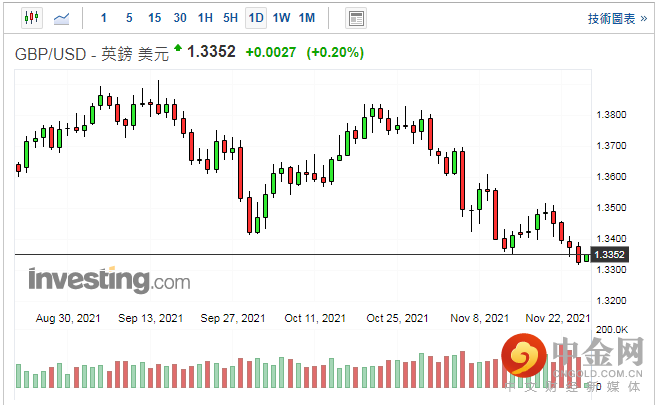658x405 pixels.
Task: Select the 1H timeframe
Action: pyautogui.click(x=205, y=18)
